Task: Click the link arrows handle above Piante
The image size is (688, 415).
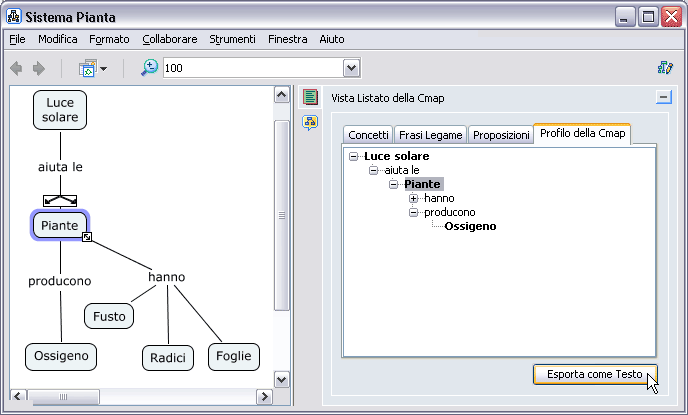Action: coord(60,200)
